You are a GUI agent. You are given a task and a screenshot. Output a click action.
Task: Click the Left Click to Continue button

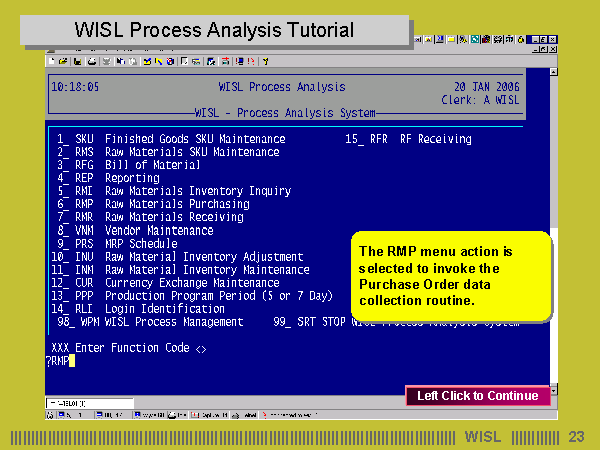pyautogui.click(x=478, y=396)
